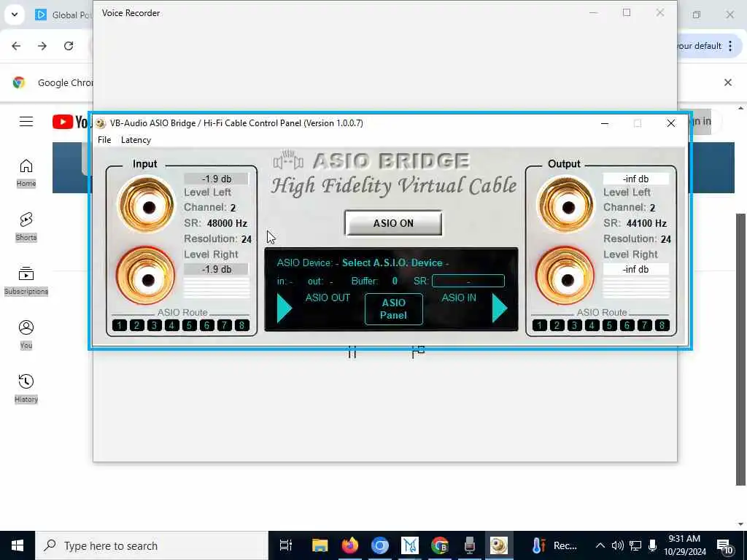Close the ASIO Bridge control panel
This screenshot has width=747, height=560.
click(x=671, y=123)
